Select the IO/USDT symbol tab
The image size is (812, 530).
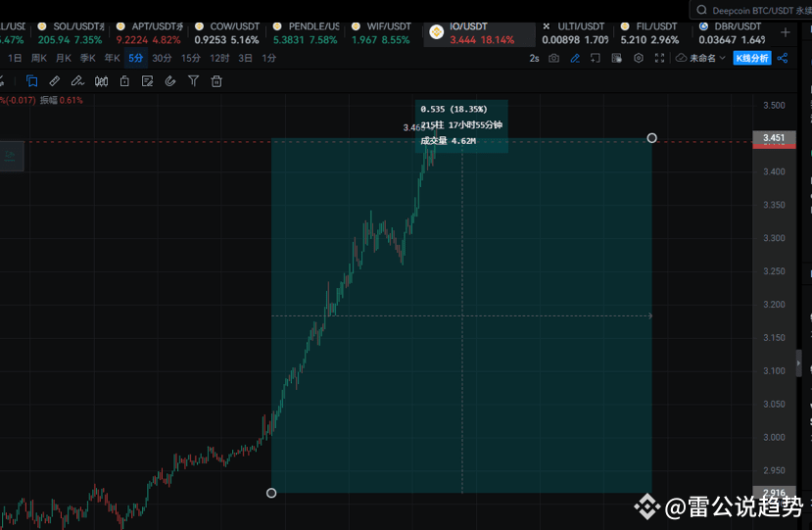[480, 32]
